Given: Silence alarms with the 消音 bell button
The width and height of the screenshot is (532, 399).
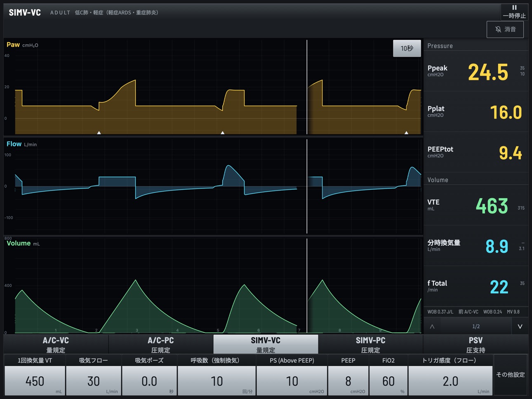Looking at the screenshot, I should pos(505,29).
